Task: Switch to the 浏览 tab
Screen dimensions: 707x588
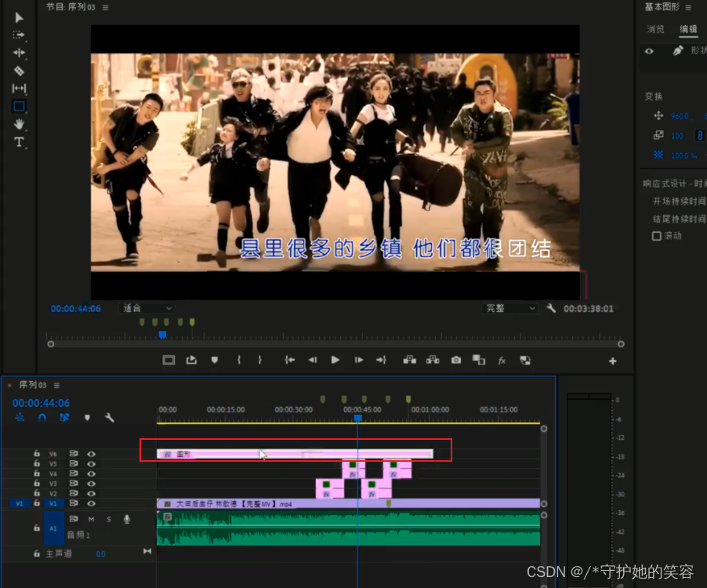Action: point(655,29)
